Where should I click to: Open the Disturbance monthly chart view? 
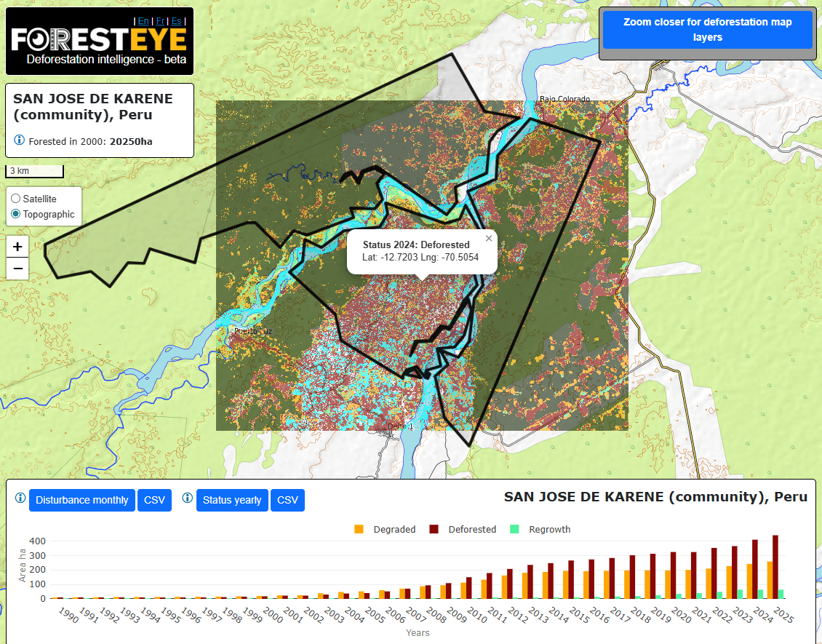(x=81, y=500)
